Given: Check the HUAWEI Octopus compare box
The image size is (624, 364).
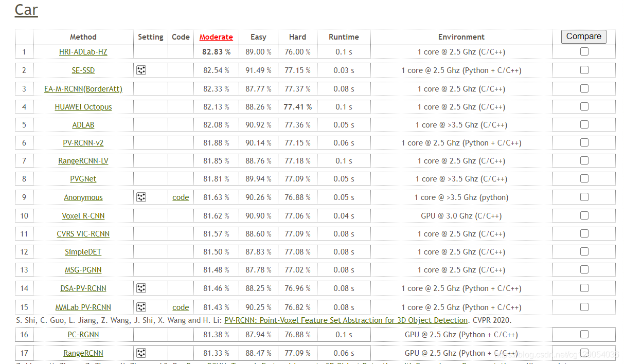Looking at the screenshot, I should 584,106.
